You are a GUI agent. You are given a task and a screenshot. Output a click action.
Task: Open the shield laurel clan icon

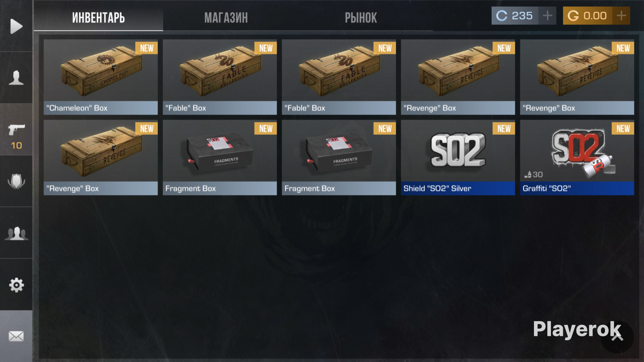pos(16,181)
